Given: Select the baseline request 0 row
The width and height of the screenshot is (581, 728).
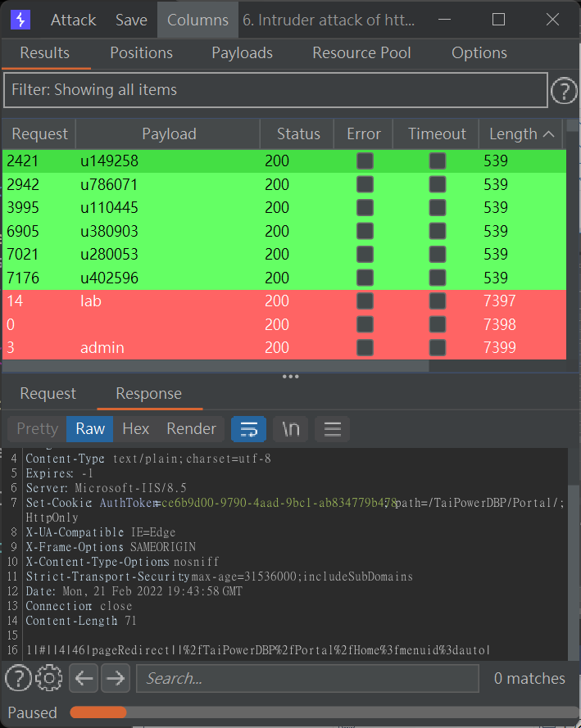Looking at the screenshot, I should 284,324.
